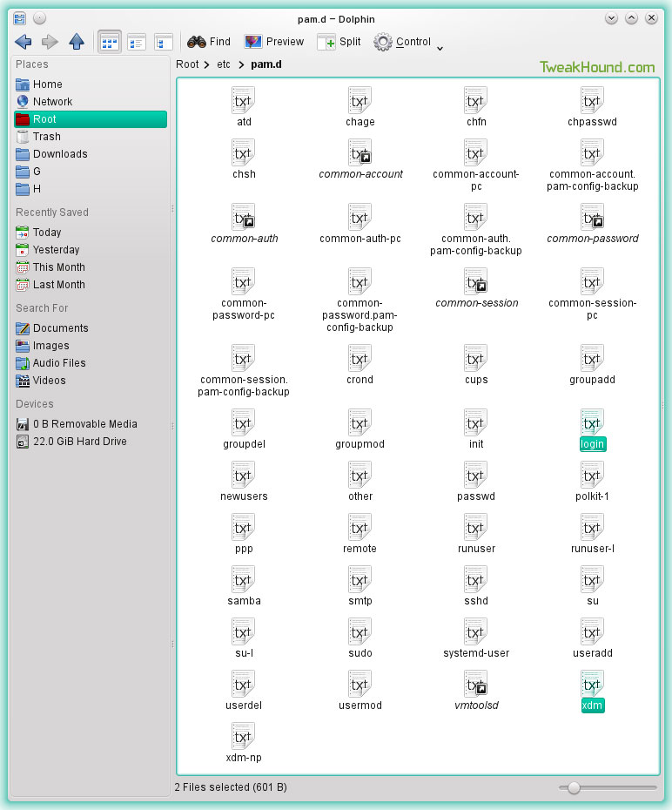
Task: Split the Dolphin view
Action: (339, 42)
